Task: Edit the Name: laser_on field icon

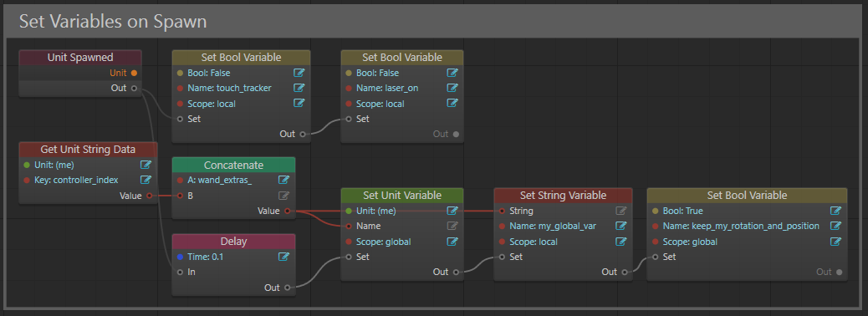Action: pyautogui.click(x=452, y=88)
